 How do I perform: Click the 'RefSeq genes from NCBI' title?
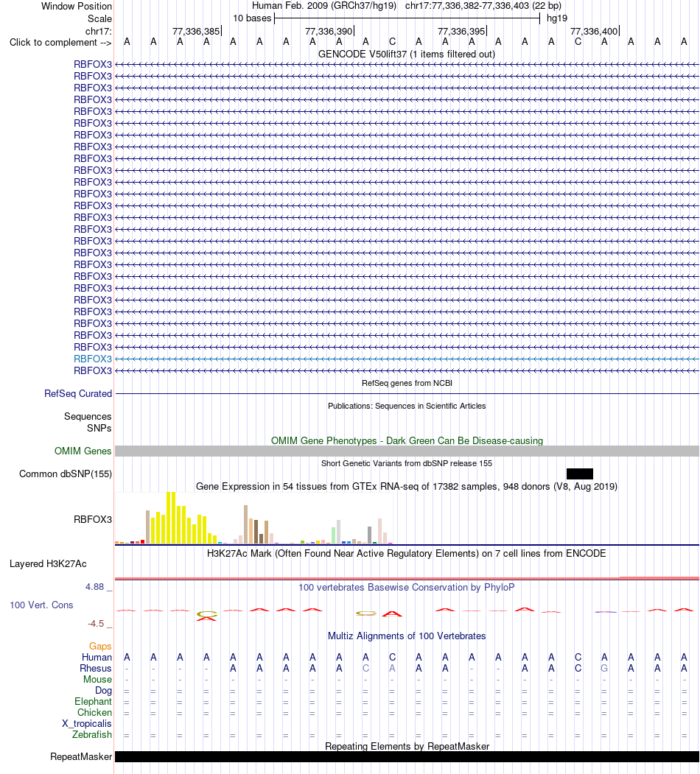(407, 383)
